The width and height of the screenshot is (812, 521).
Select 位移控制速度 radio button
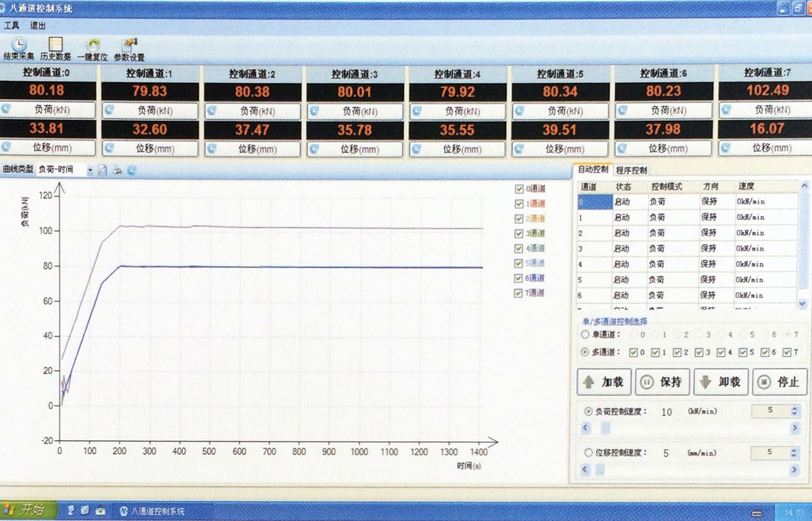pos(588,453)
